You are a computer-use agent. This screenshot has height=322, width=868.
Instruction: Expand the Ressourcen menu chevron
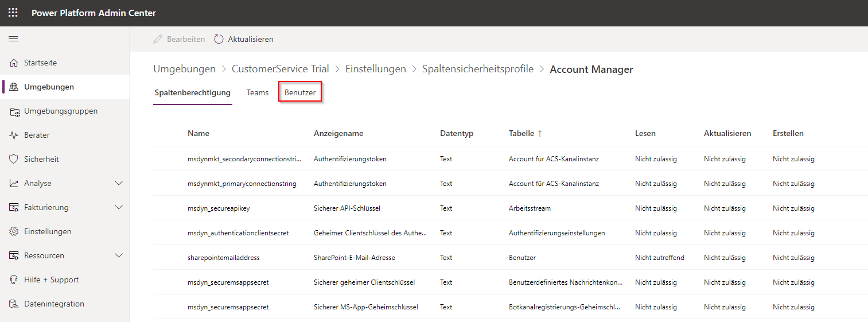tap(119, 255)
